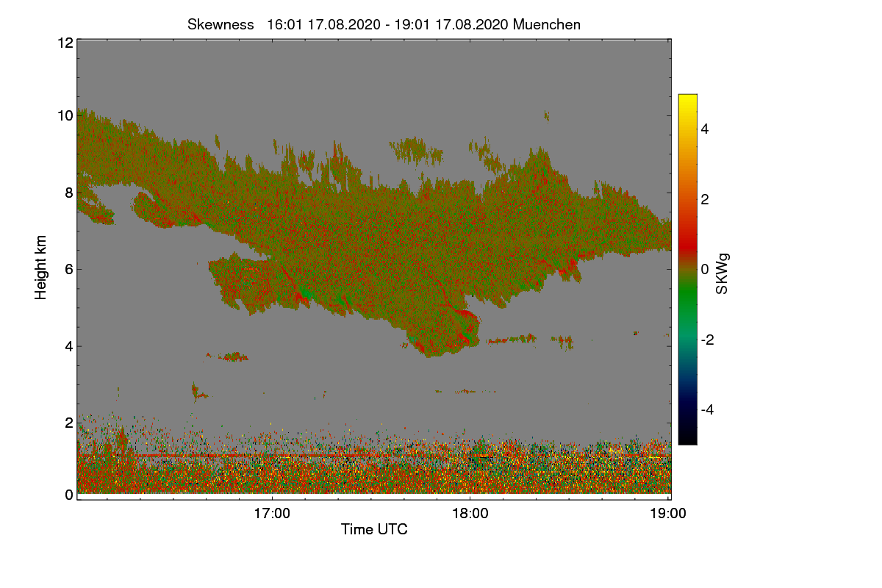Click the height axis label 6

click(x=69, y=269)
